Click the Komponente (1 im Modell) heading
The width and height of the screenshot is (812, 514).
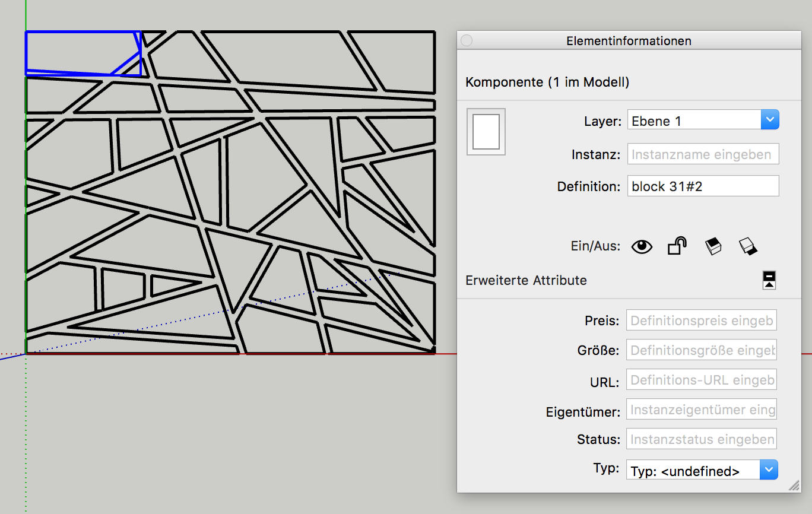547,82
